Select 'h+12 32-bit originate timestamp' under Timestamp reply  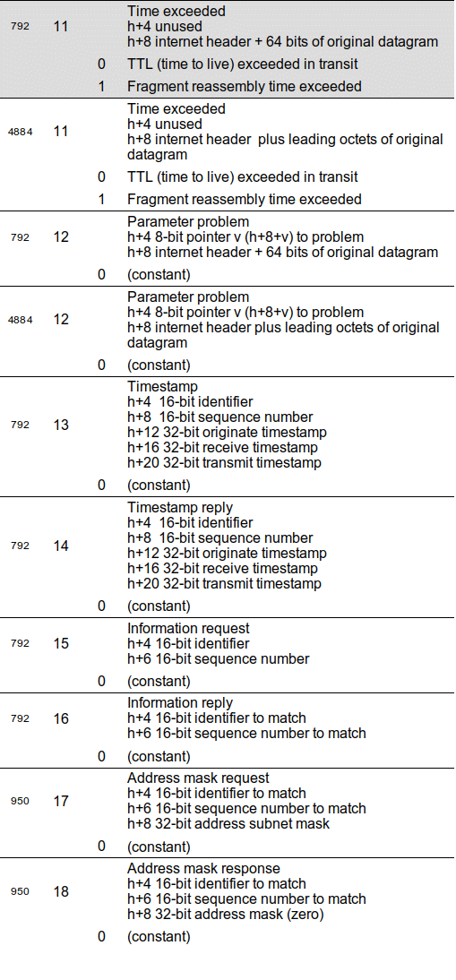[x=227, y=553]
